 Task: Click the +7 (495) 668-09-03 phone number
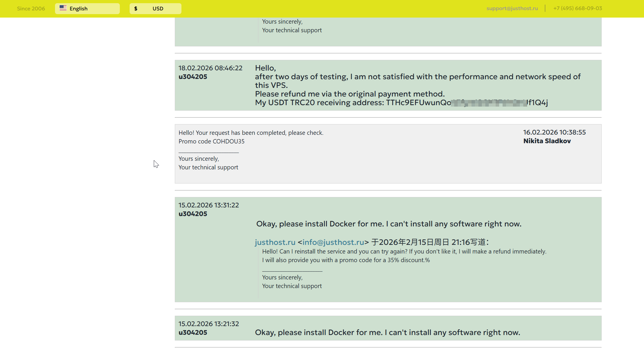tap(577, 8)
